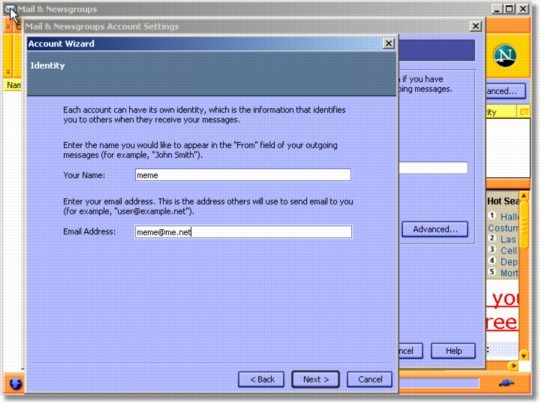541x404 pixels.
Task: Click the Netscape N logo icon
Action: pos(505,56)
